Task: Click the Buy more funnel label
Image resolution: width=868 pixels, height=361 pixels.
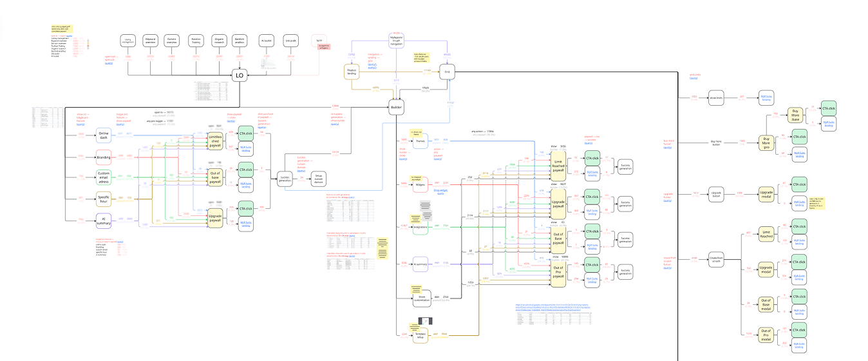Action: [x=668, y=142]
